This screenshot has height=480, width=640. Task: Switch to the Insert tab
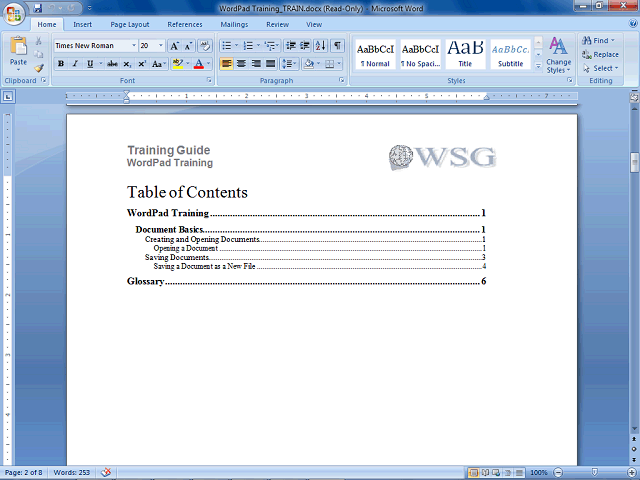(x=82, y=24)
